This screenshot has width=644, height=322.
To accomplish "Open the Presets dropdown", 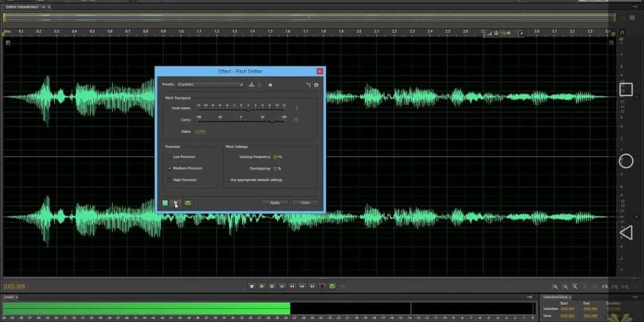I will [210, 85].
